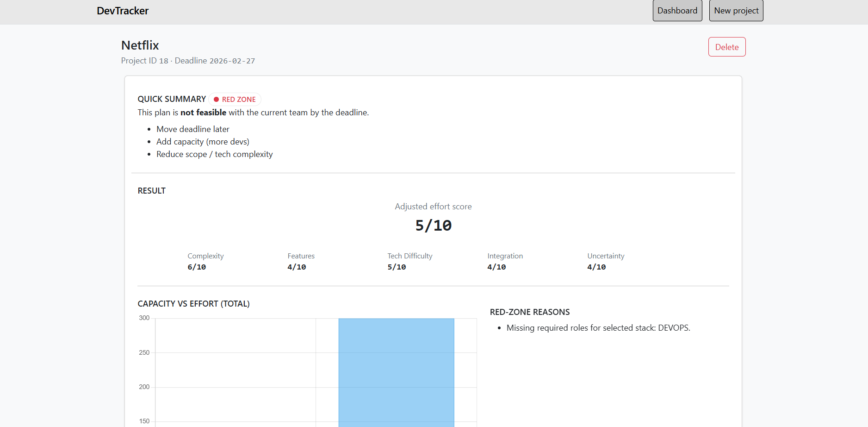This screenshot has height=427, width=868.
Task: Click the blue capacity chart bar
Action: coord(396,372)
